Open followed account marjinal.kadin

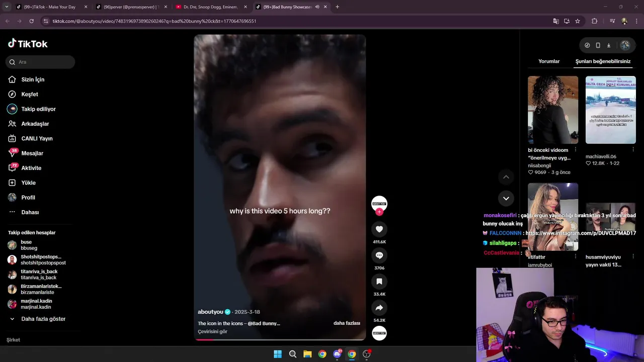click(36, 304)
